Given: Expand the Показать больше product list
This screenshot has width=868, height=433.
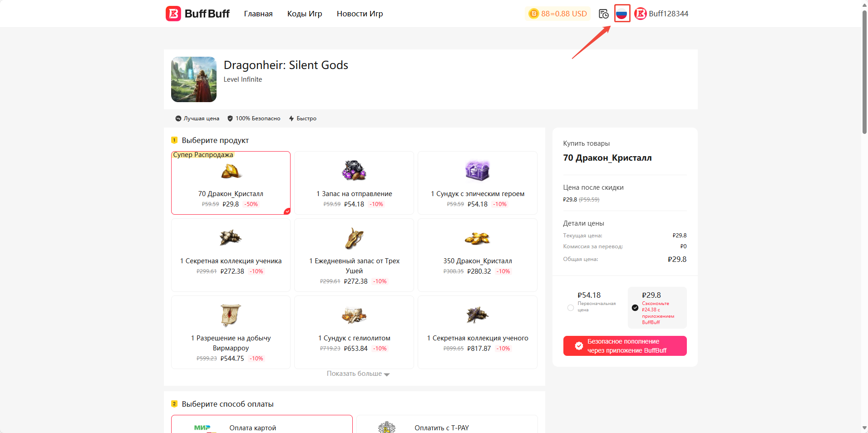Looking at the screenshot, I should pyautogui.click(x=358, y=374).
